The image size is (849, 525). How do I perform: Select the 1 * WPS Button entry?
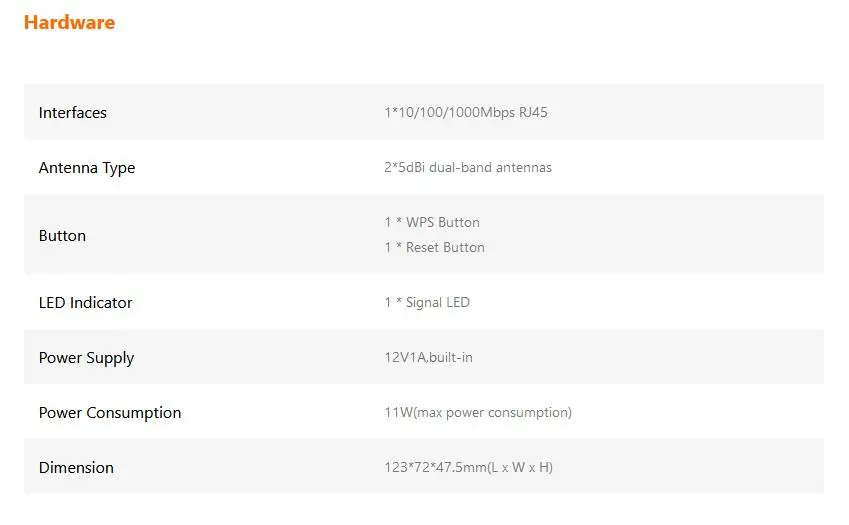point(432,223)
